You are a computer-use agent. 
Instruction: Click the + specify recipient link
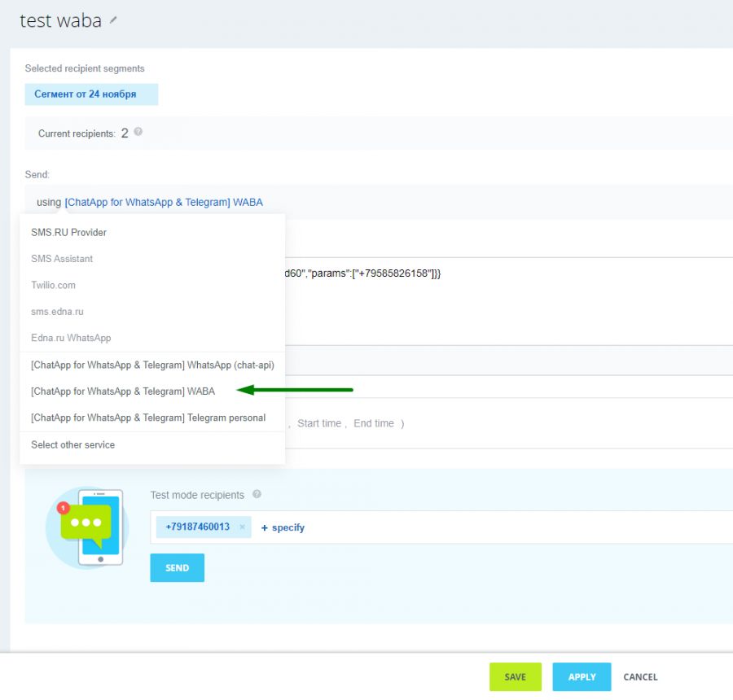pyautogui.click(x=283, y=527)
